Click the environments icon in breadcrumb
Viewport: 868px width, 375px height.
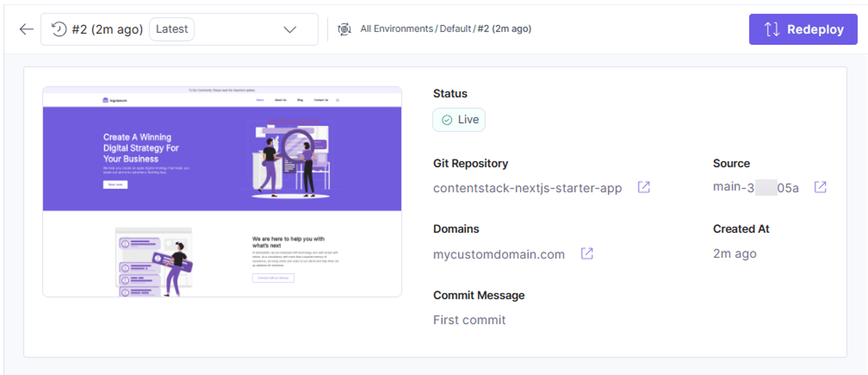point(344,29)
